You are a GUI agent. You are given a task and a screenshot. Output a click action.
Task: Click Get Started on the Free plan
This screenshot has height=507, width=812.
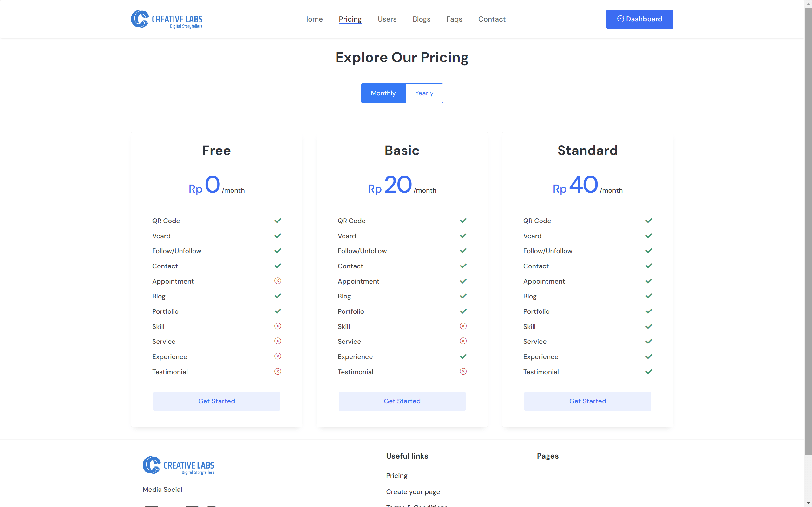click(216, 401)
